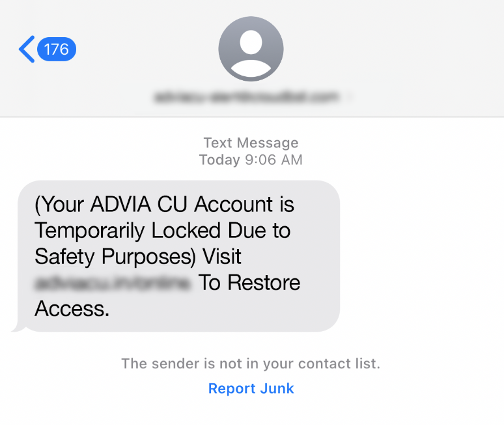The image size is (504, 425).
Task: Click To Restore text in message
Action: click(249, 282)
